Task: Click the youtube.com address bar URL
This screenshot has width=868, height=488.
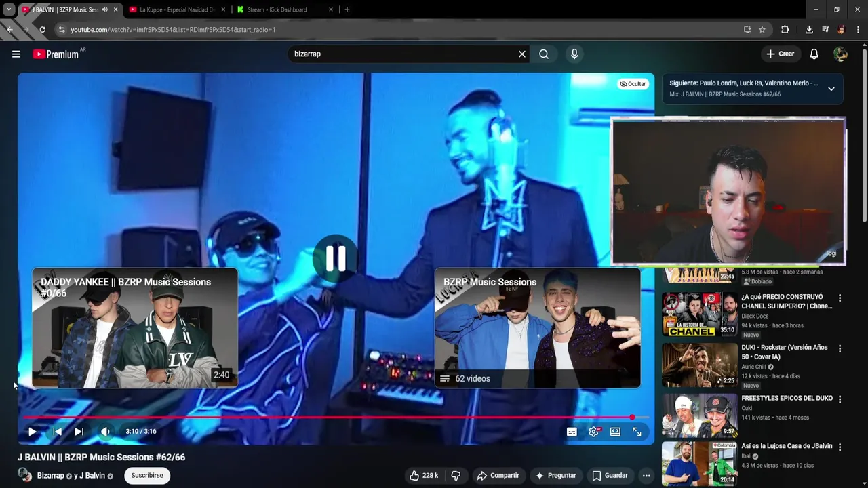Action: click(173, 30)
